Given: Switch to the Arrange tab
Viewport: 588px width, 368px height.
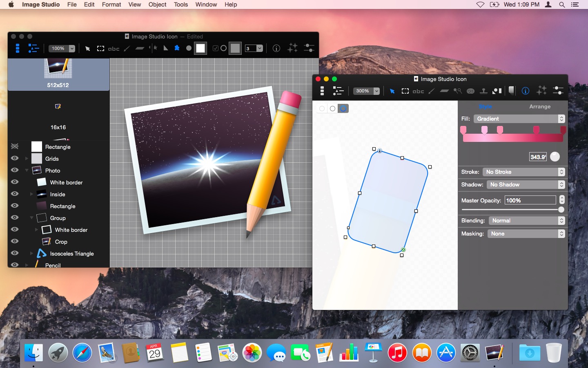Looking at the screenshot, I should [540, 106].
